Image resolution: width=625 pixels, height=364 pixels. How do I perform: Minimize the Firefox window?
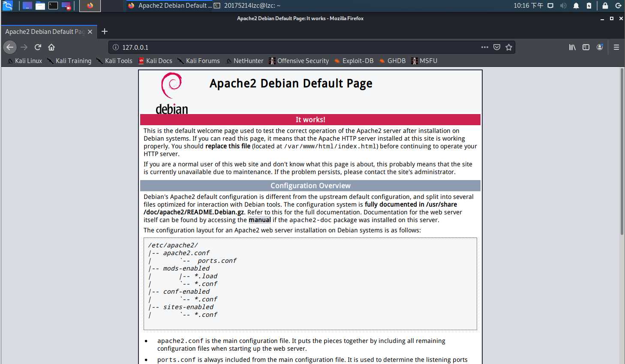pyautogui.click(x=602, y=18)
